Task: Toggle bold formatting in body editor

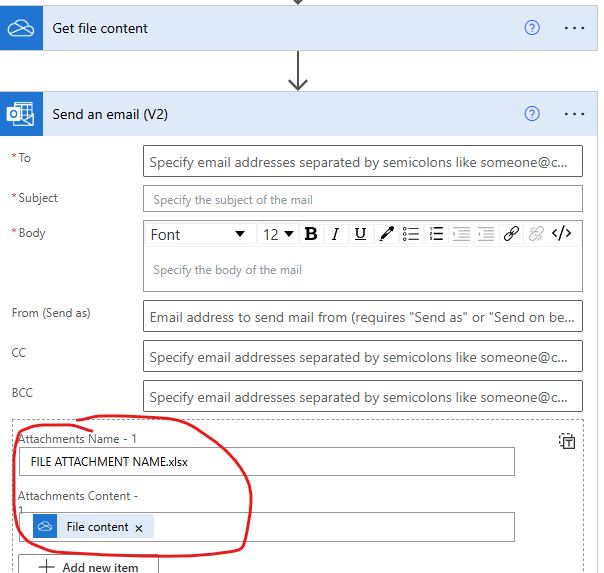Action: tap(311, 234)
